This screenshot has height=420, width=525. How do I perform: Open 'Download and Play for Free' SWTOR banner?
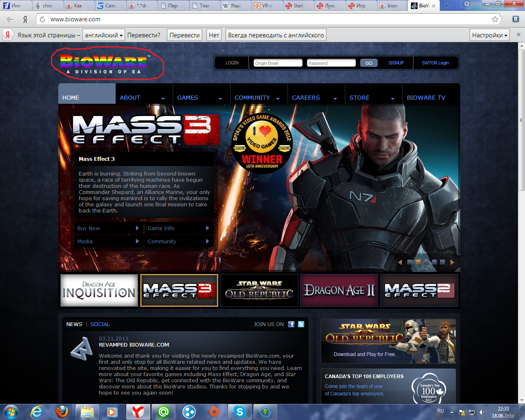tap(388, 341)
